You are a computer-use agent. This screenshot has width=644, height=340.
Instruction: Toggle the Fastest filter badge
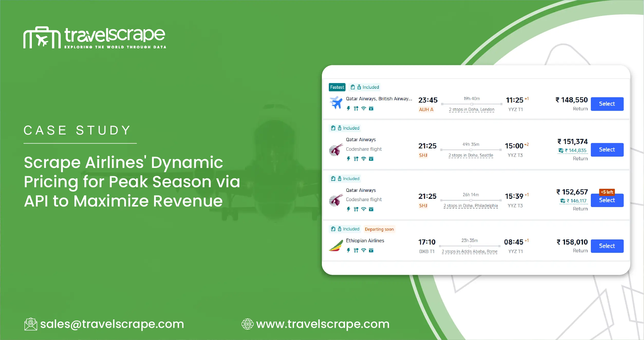(337, 87)
